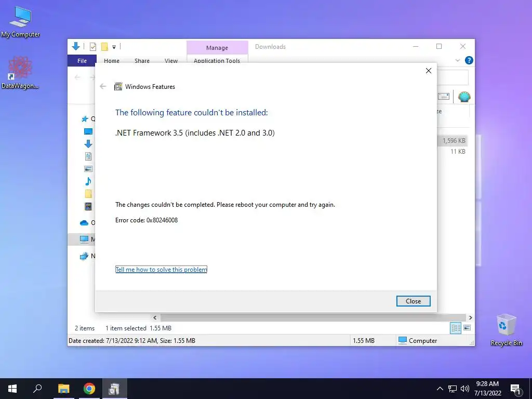Open Customize Quick Access Toolbar dropdown
This screenshot has height=399, width=532.
[x=114, y=47]
